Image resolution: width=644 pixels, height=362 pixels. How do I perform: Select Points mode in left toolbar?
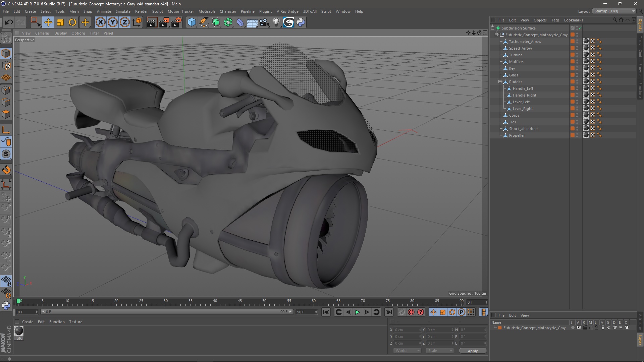[x=6, y=90]
